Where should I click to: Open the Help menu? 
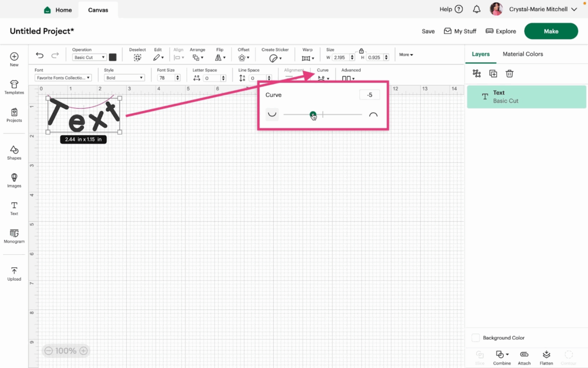pyautogui.click(x=451, y=9)
